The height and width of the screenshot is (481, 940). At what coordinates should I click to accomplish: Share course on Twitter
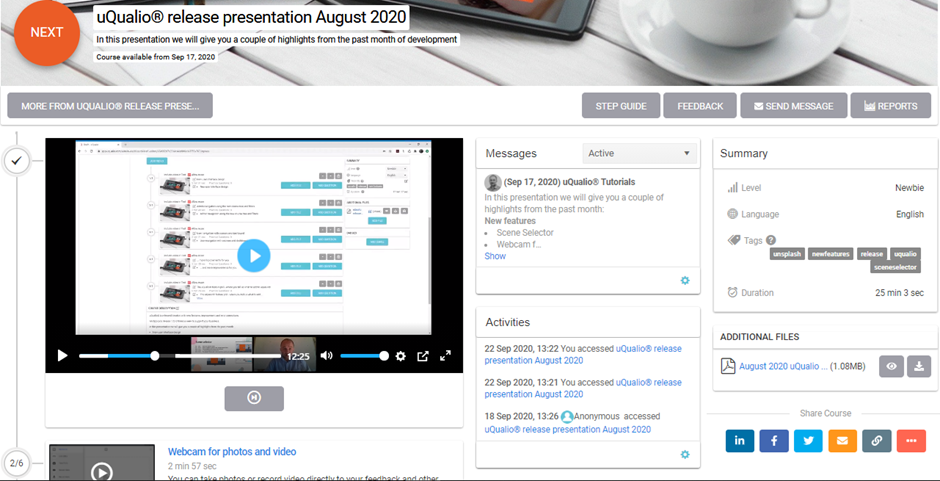tap(808, 441)
